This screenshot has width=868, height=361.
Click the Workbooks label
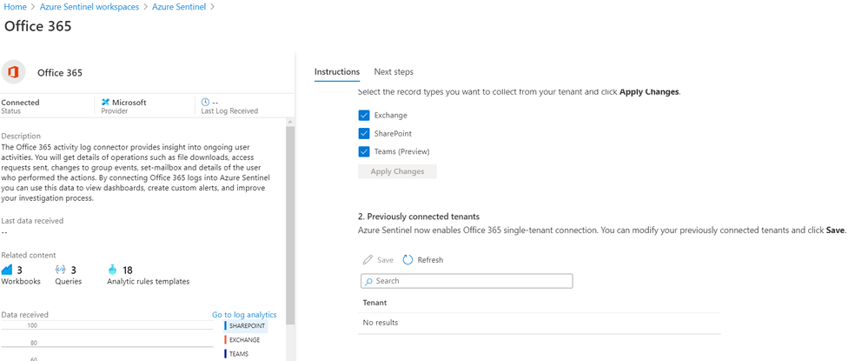click(21, 281)
